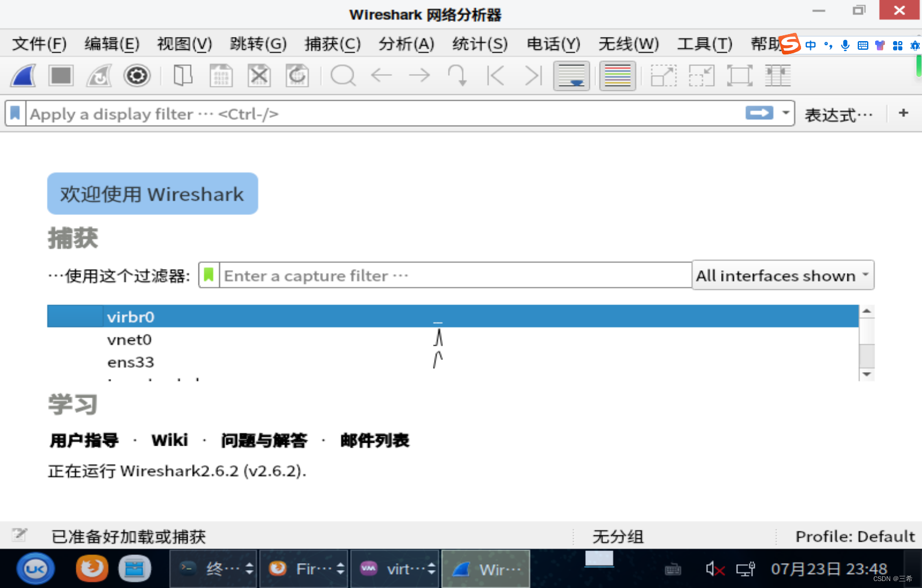Go to next packet arrow
Screen dimensions: 922x588
click(420, 75)
